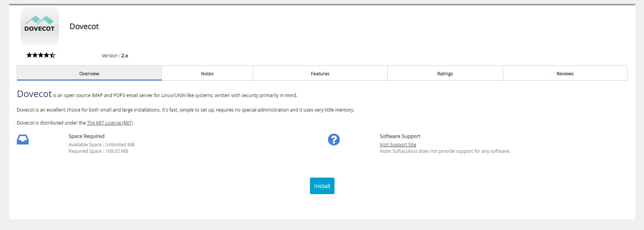Screen dimensions: 644x230
Task: Click the Space Required heading
Action: click(86, 136)
